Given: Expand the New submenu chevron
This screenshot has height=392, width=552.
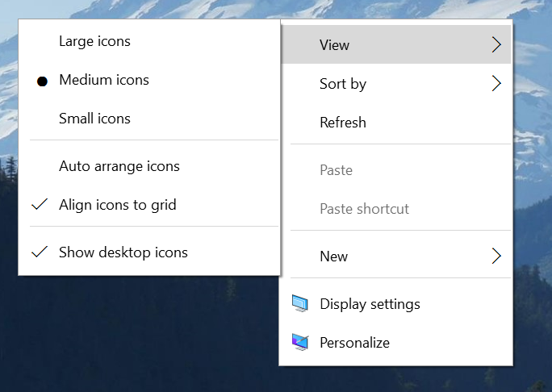Looking at the screenshot, I should click(496, 256).
